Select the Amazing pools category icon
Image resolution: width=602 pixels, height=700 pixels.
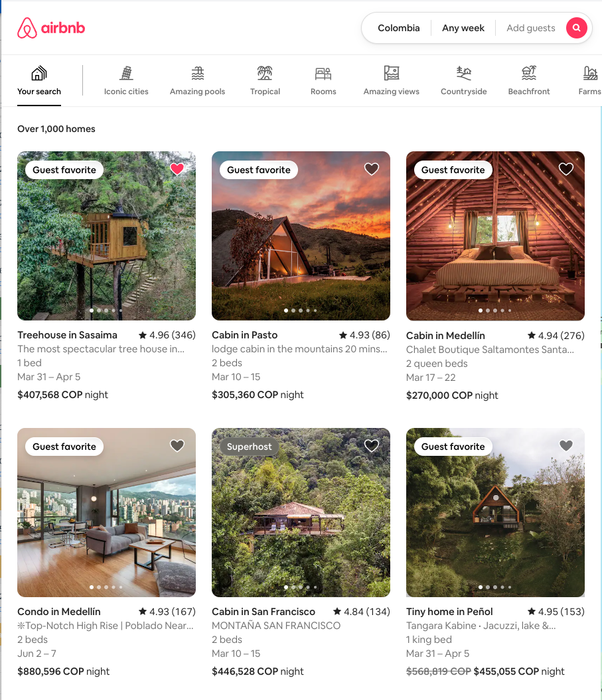197,73
